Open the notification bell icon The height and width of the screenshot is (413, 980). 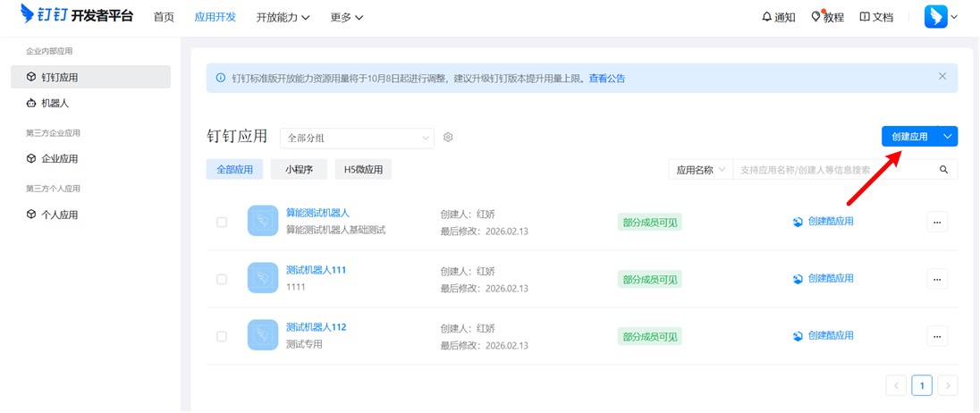(766, 17)
